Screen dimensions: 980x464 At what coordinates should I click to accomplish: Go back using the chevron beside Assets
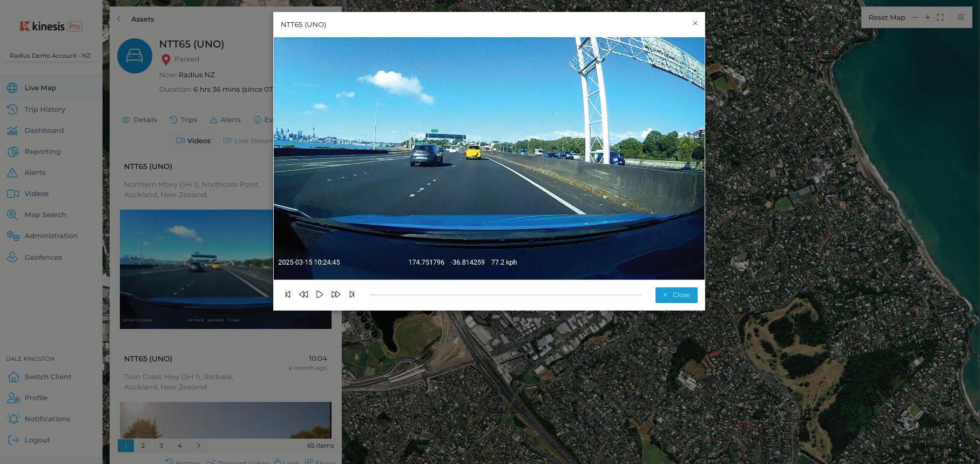tap(119, 19)
